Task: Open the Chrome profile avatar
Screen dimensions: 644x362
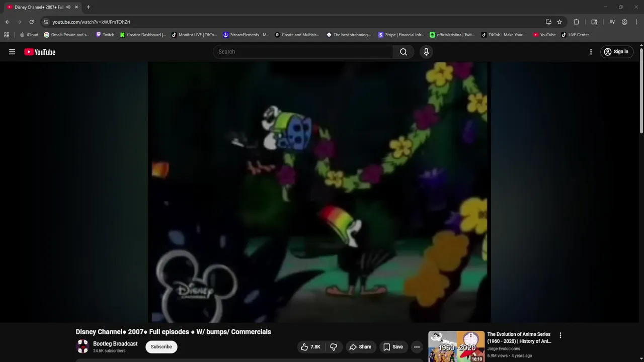Action: [624, 22]
